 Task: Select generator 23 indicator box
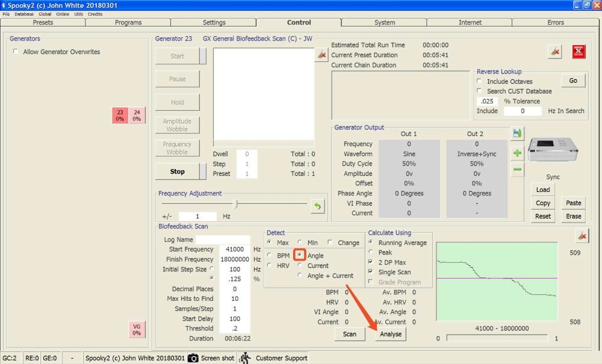point(120,116)
